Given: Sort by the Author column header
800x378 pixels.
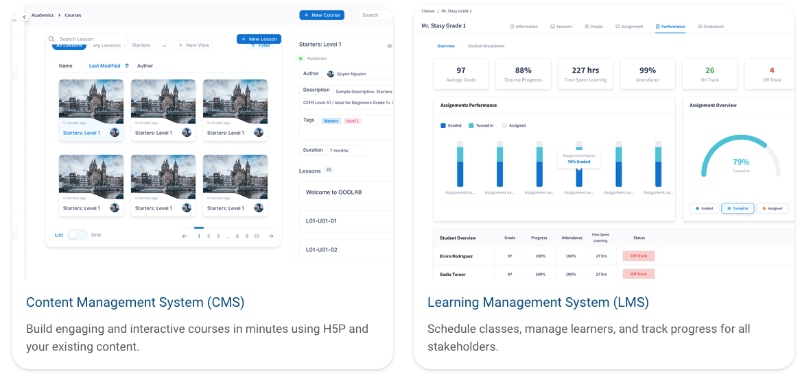Looking at the screenshot, I should click(x=145, y=66).
